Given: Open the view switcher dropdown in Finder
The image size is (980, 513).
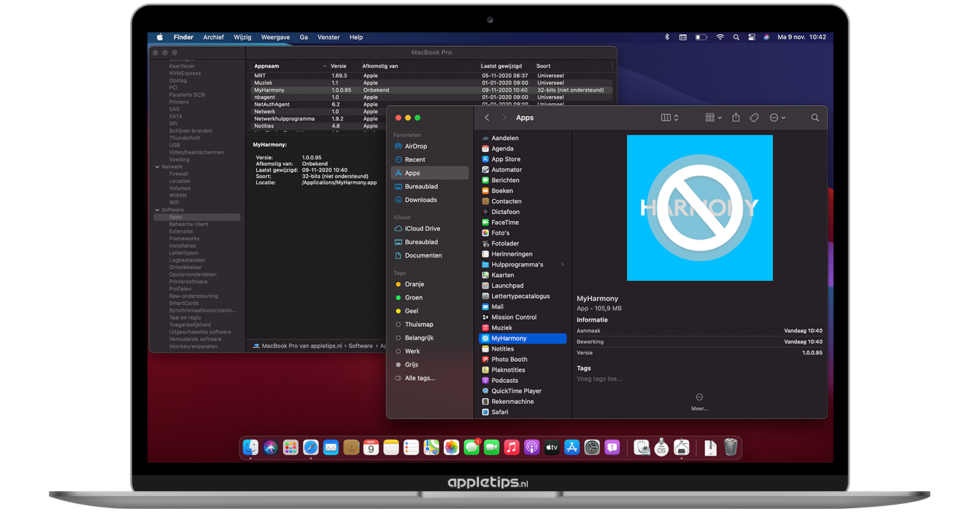Looking at the screenshot, I should pyautogui.click(x=670, y=118).
